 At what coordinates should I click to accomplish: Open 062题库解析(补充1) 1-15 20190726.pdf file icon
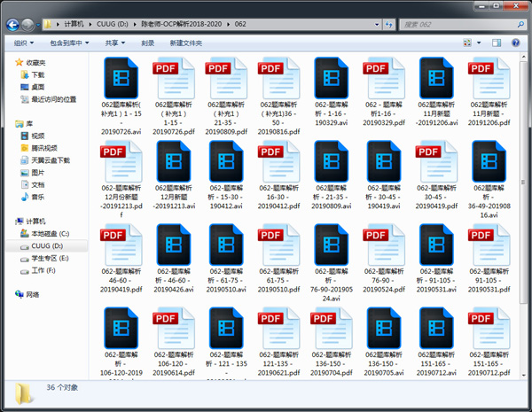(x=174, y=78)
